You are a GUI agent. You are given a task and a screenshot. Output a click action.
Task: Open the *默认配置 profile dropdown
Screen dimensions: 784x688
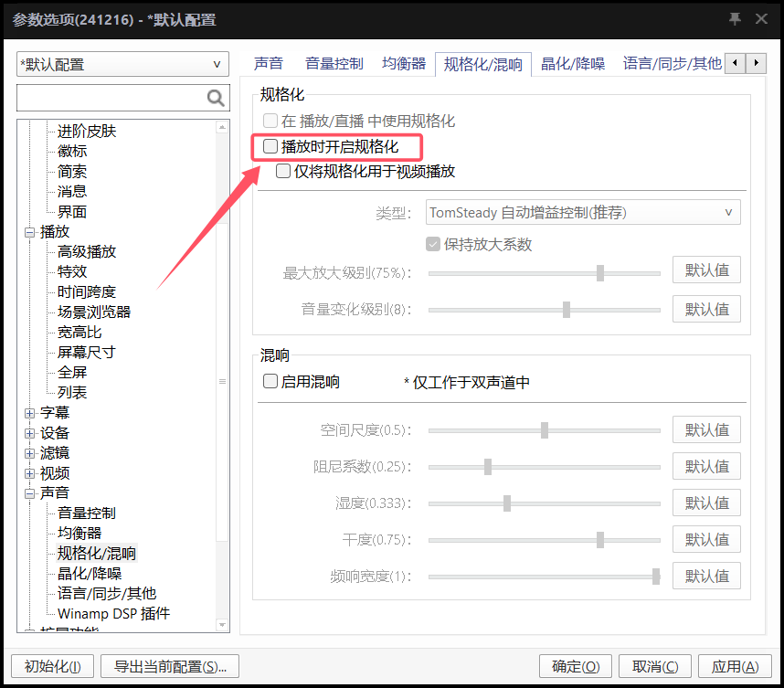coord(122,65)
